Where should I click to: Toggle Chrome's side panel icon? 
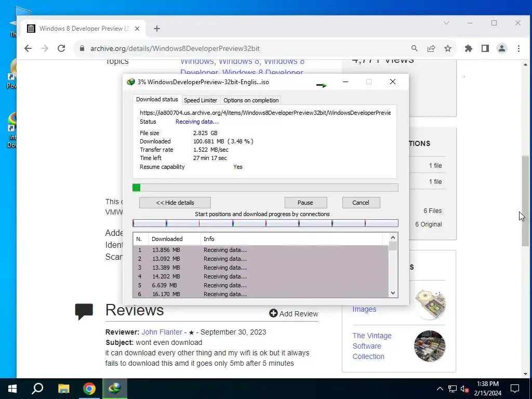[485, 48]
